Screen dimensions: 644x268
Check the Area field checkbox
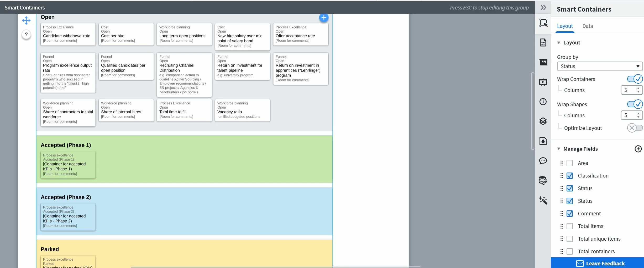(x=570, y=163)
